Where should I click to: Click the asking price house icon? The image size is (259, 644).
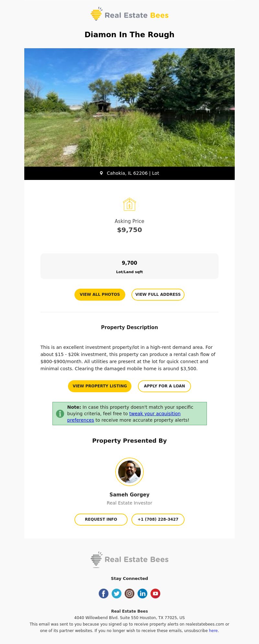(x=129, y=204)
